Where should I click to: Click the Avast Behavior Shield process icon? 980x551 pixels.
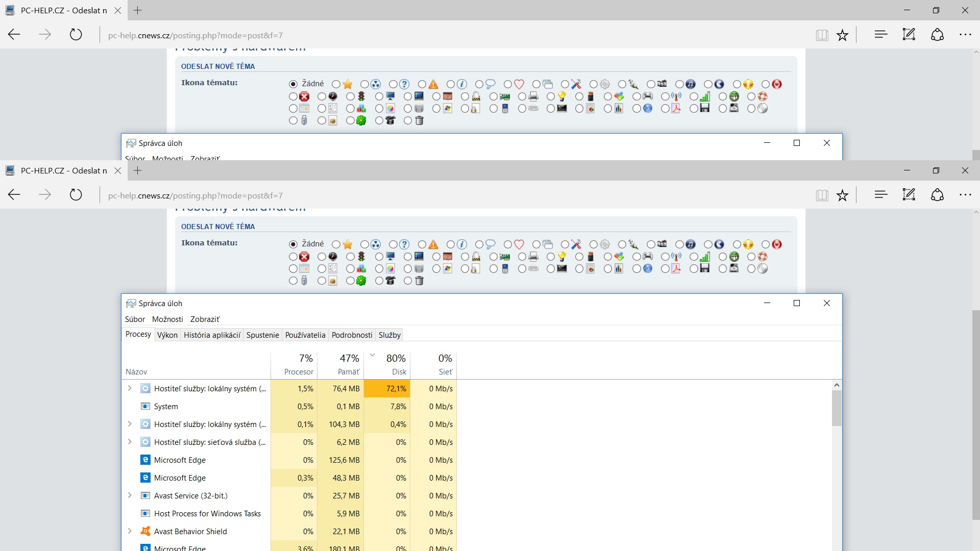(145, 531)
